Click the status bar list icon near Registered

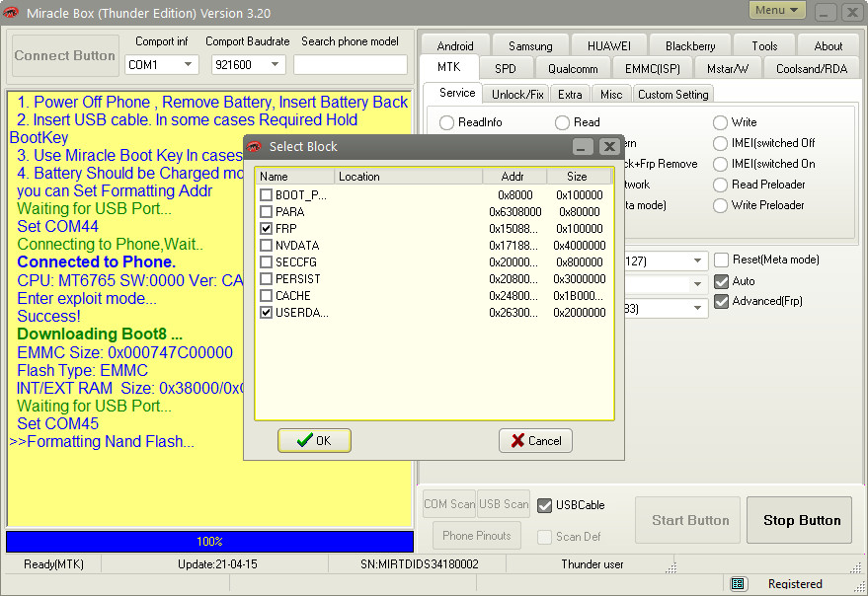[738, 584]
